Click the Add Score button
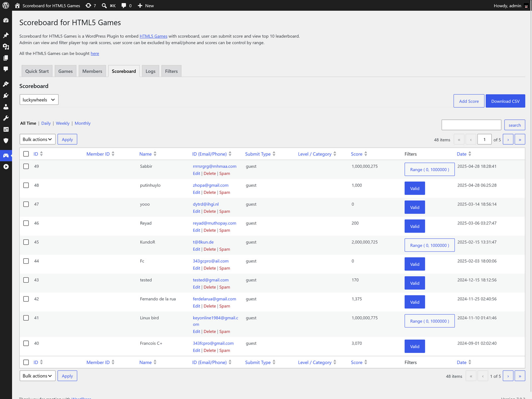 point(469,101)
